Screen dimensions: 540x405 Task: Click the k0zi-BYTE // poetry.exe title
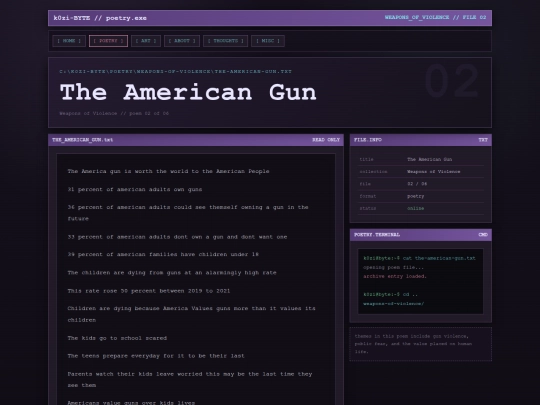point(100,18)
